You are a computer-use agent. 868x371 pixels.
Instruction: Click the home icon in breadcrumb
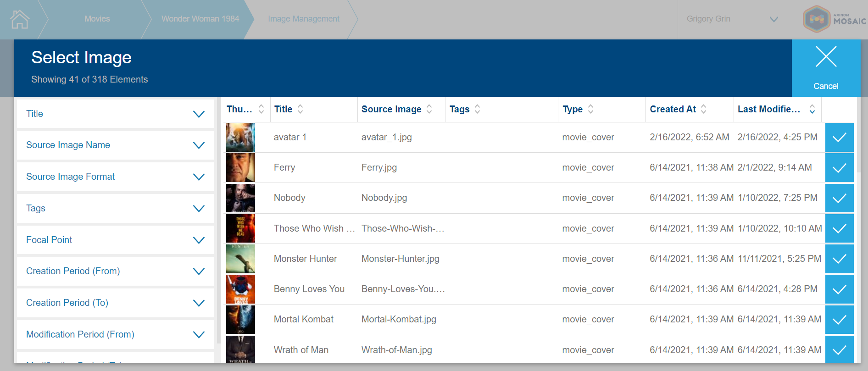pos(20,19)
